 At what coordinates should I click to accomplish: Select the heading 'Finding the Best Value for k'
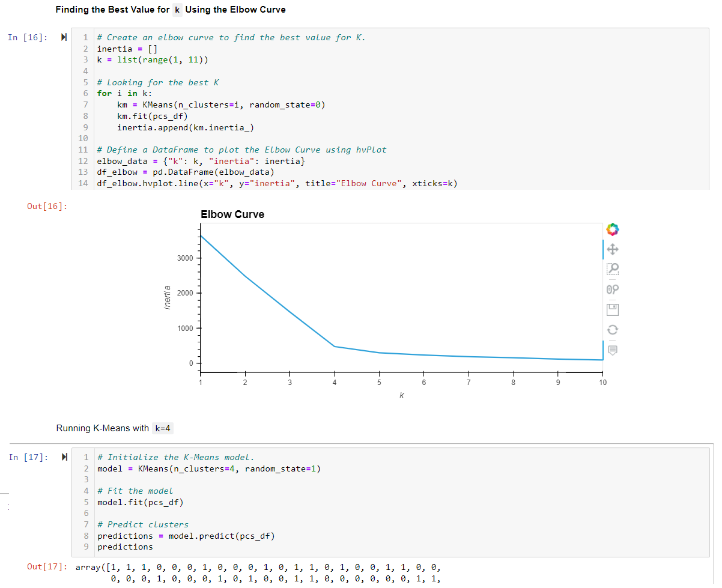point(170,10)
